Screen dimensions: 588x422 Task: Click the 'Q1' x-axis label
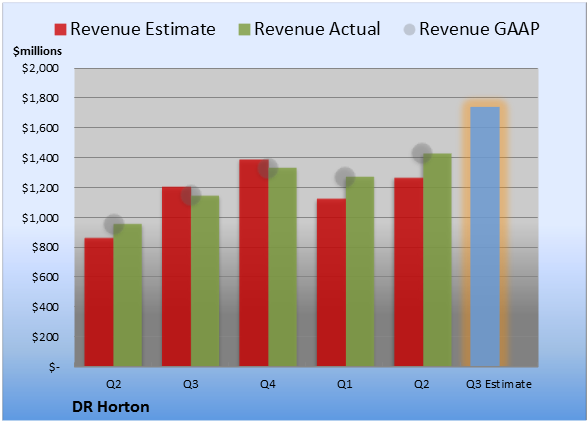(x=345, y=384)
